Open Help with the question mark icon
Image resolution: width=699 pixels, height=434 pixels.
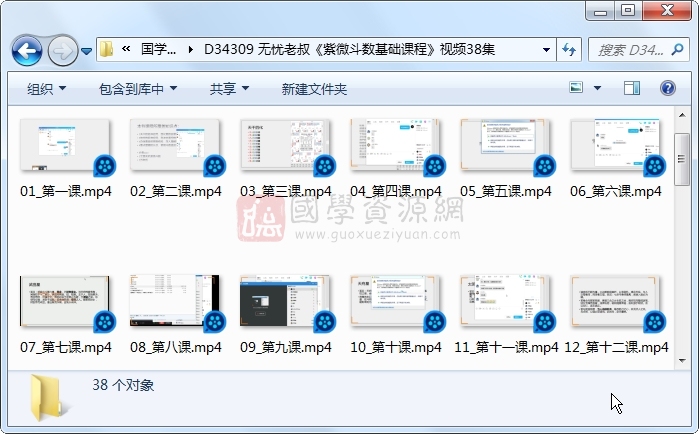click(667, 88)
